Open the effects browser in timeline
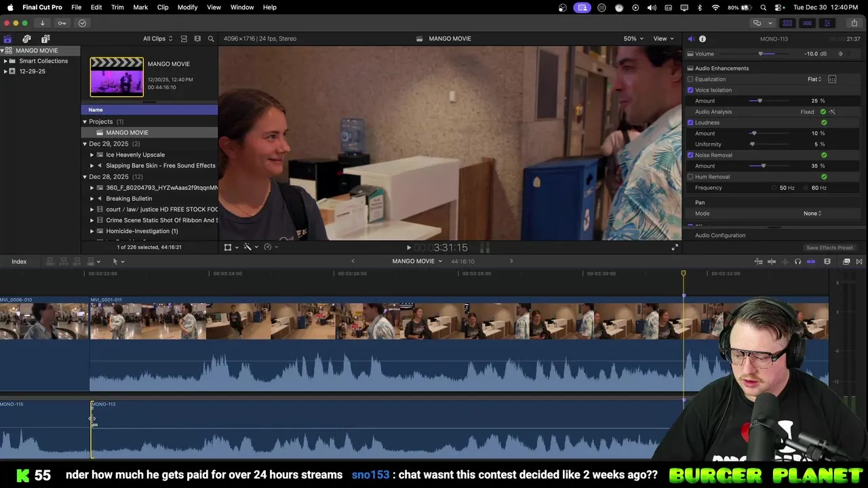 [846, 262]
